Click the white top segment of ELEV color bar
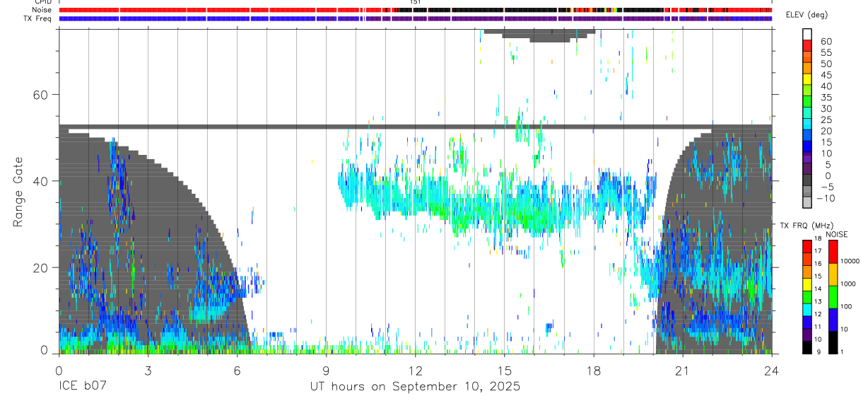868x401 pixels. (x=807, y=33)
